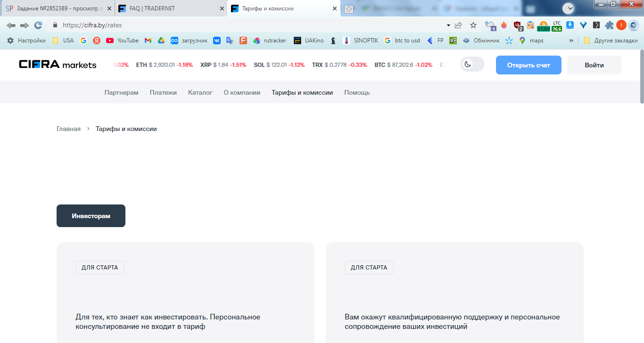Image resolution: width=644 pixels, height=343 pixels.
Task: Open the LTC price extension showing 76.6
Action: pyautogui.click(x=557, y=25)
